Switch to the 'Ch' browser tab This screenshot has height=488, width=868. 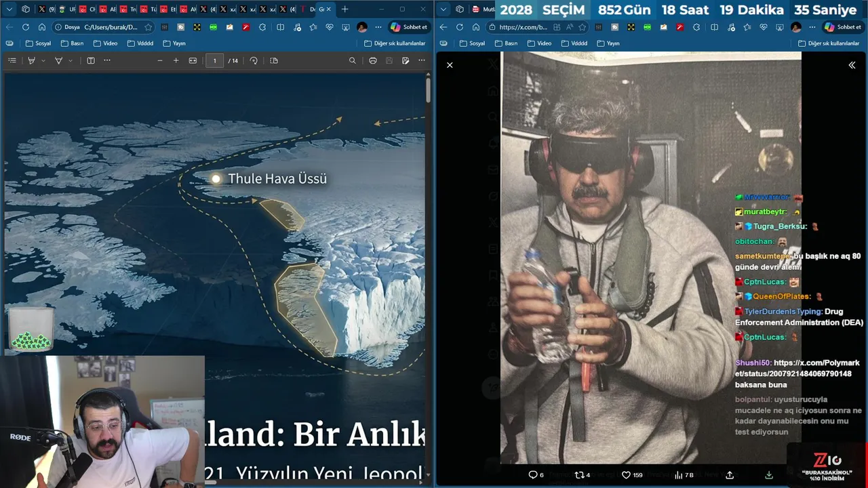[87, 9]
